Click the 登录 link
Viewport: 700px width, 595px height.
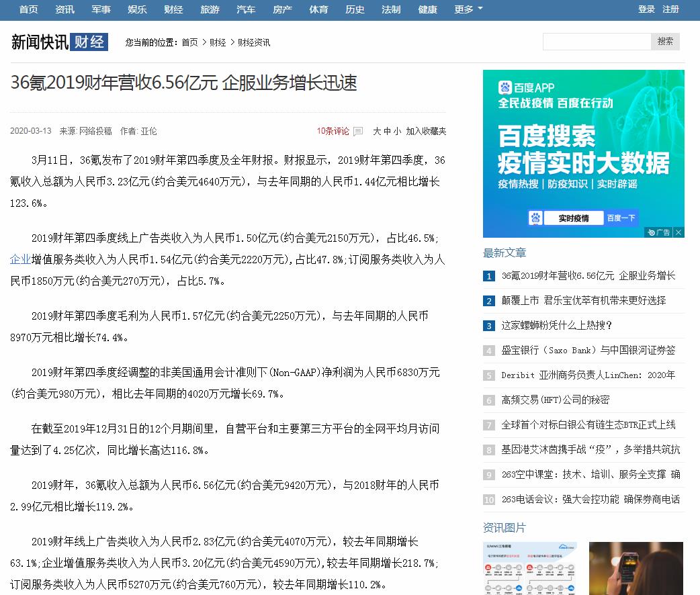646,9
